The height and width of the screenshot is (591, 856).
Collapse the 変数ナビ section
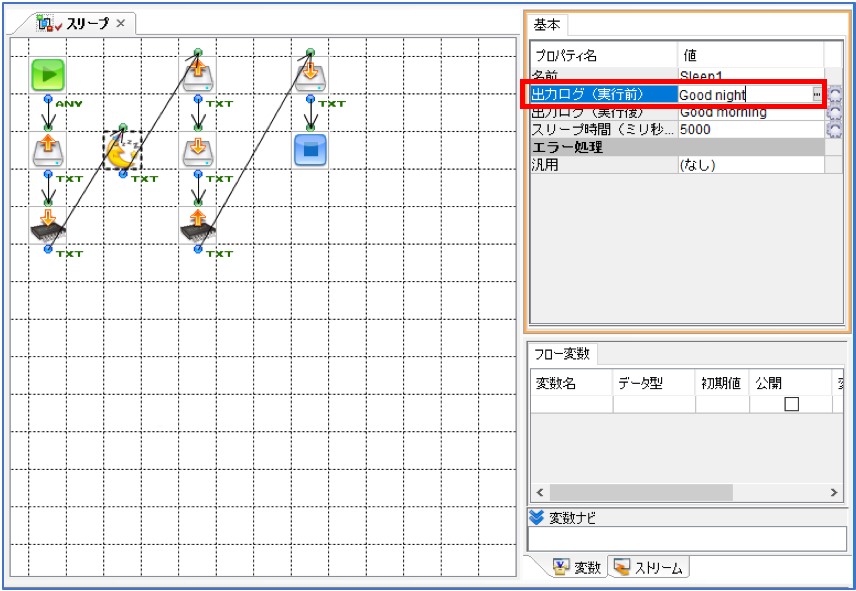tap(537, 517)
